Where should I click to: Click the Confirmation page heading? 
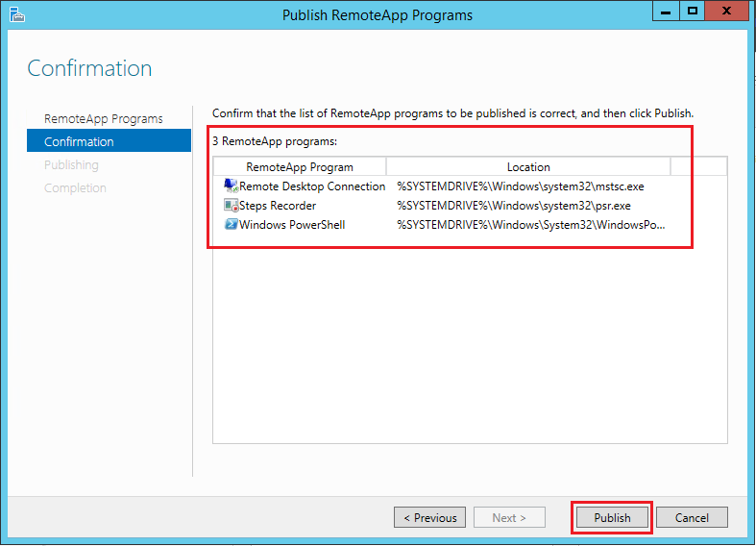point(89,68)
